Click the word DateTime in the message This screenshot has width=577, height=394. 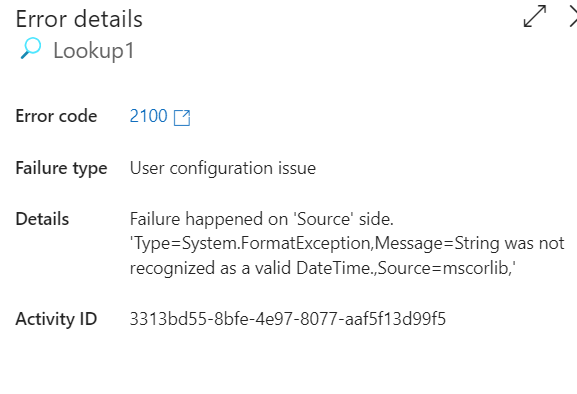pos(334,268)
